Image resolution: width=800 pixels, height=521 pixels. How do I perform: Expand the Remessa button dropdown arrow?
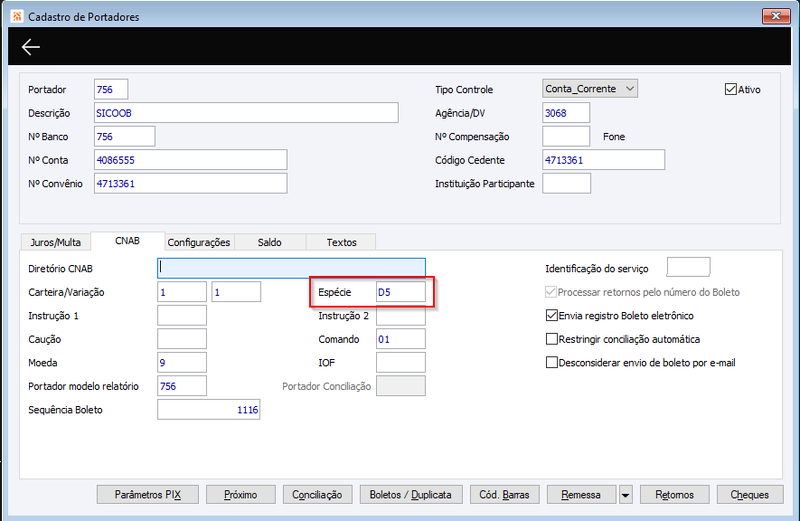coord(625,495)
